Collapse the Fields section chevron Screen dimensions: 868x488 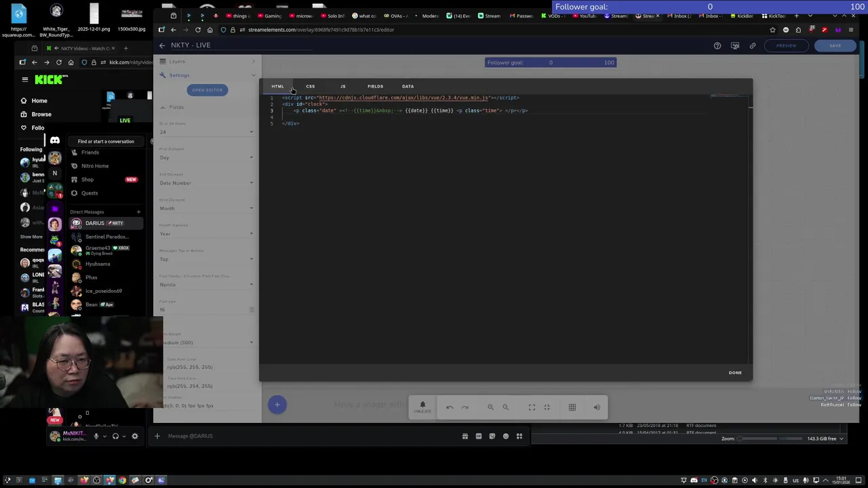click(163, 107)
